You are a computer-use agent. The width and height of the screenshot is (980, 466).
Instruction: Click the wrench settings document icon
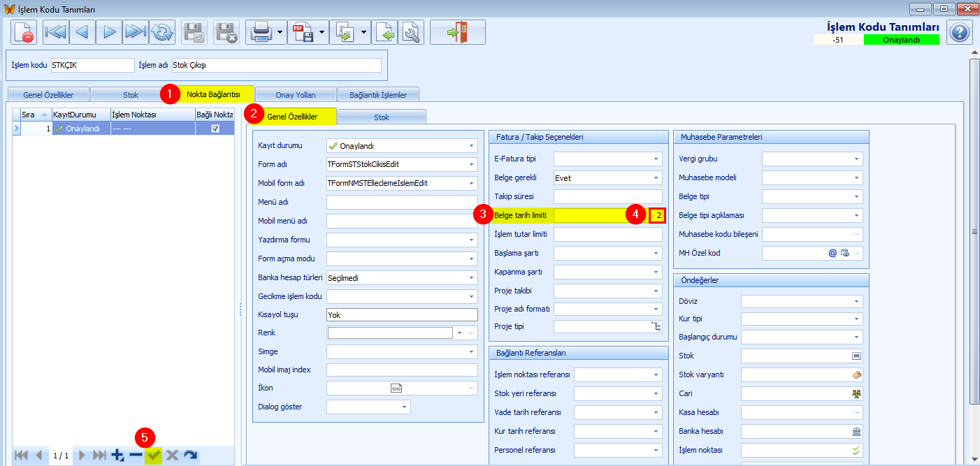tap(411, 33)
